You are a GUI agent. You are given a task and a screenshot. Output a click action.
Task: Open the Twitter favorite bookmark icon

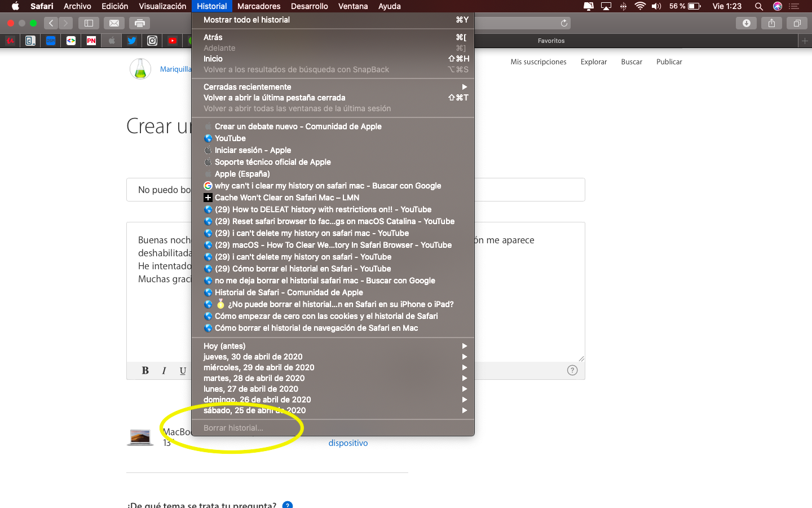(132, 41)
